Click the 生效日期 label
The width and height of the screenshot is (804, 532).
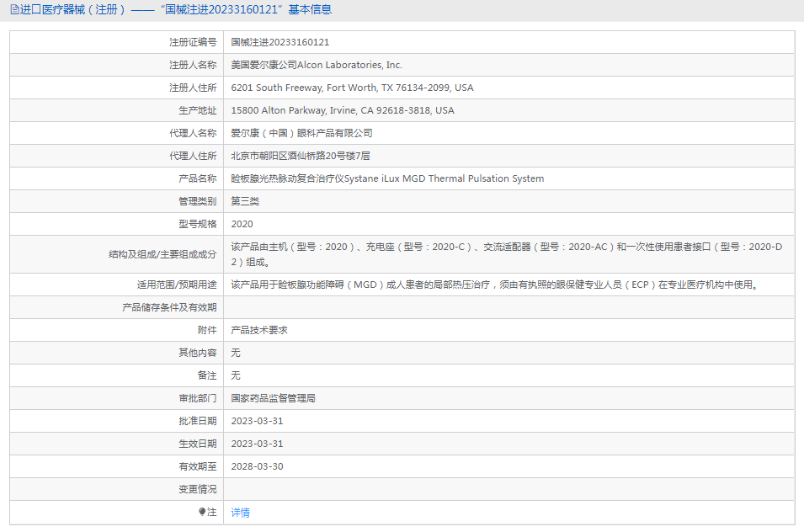(x=197, y=444)
